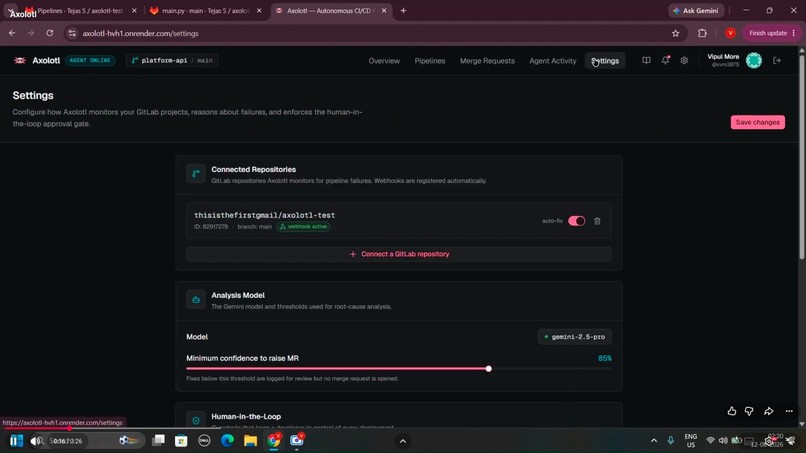Screen dimensions: 806x453
Task: Open the Pipelines page
Action: tap(430, 61)
